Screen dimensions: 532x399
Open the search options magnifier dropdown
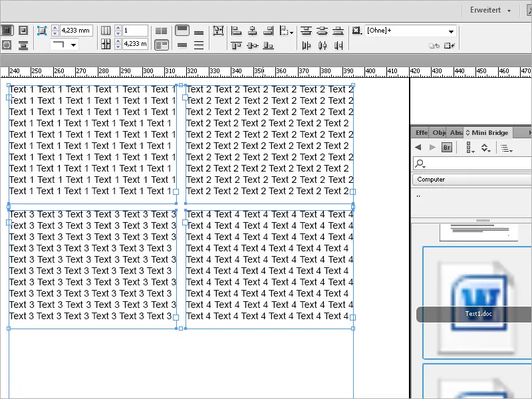(x=420, y=164)
